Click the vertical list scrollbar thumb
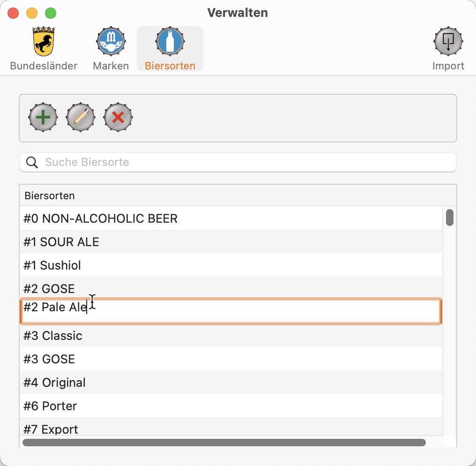The height and width of the screenshot is (466, 476). tap(450, 218)
